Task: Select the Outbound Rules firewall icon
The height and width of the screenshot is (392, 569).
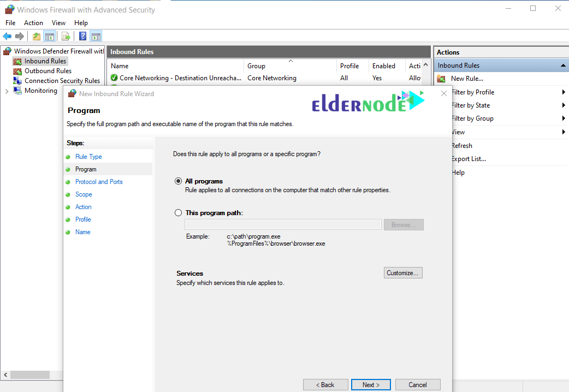Action: click(x=18, y=70)
